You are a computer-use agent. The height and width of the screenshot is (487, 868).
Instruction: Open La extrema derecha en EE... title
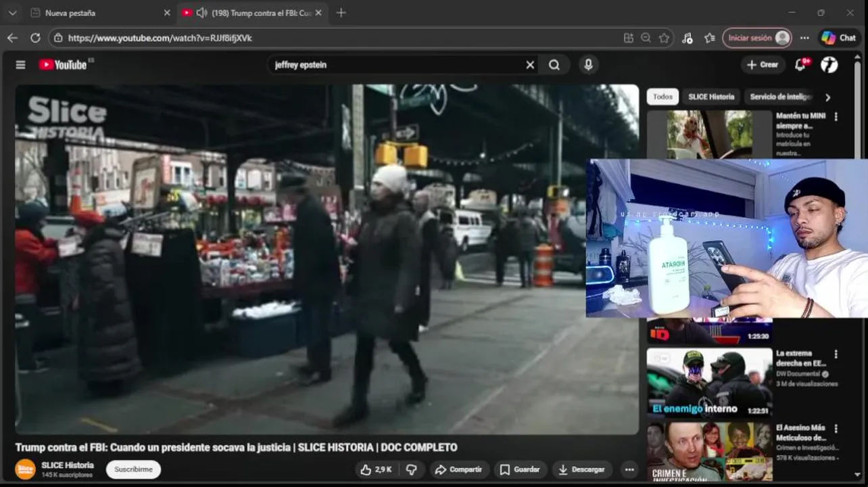click(x=801, y=358)
